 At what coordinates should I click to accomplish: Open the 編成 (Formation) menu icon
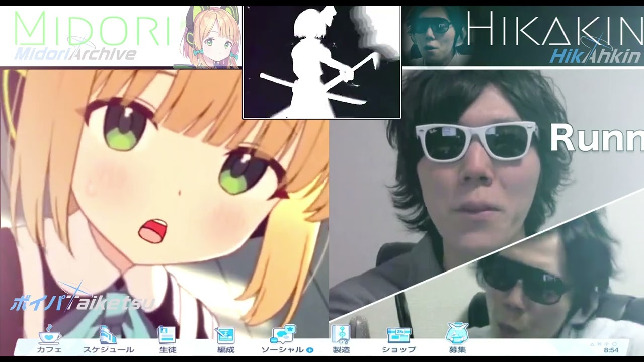point(225,335)
